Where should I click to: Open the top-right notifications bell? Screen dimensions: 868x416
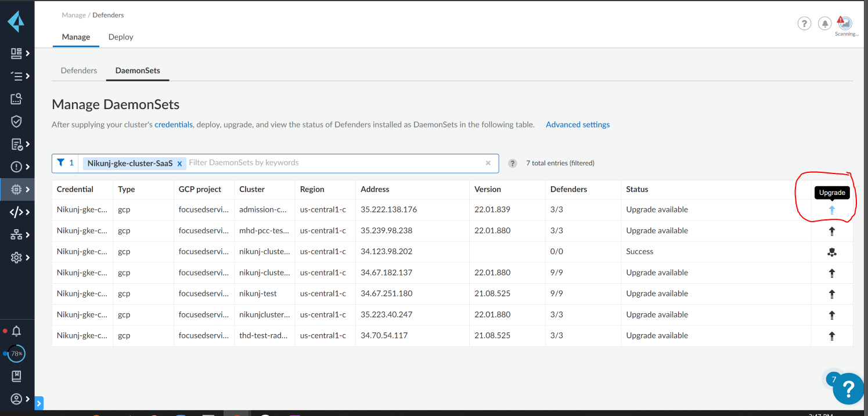click(x=824, y=23)
